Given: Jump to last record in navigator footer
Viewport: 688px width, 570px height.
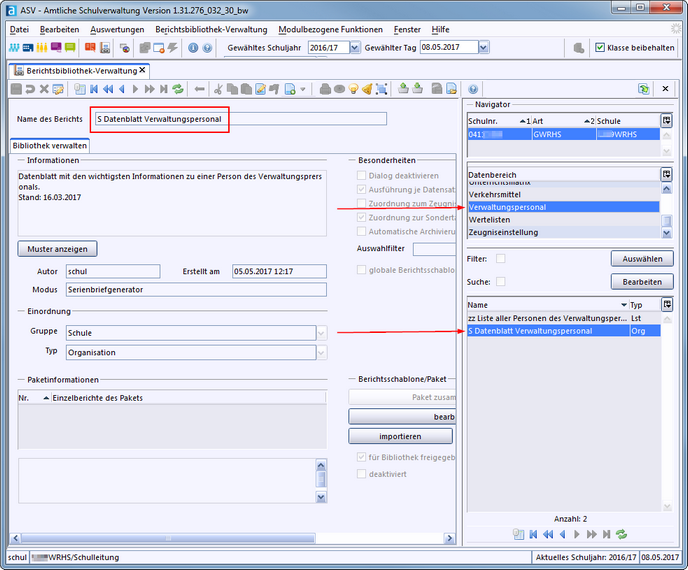Looking at the screenshot, I should (x=607, y=534).
